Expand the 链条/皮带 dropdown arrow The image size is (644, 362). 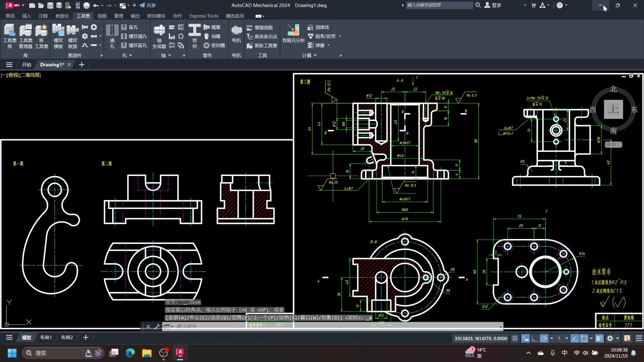[x=340, y=36]
